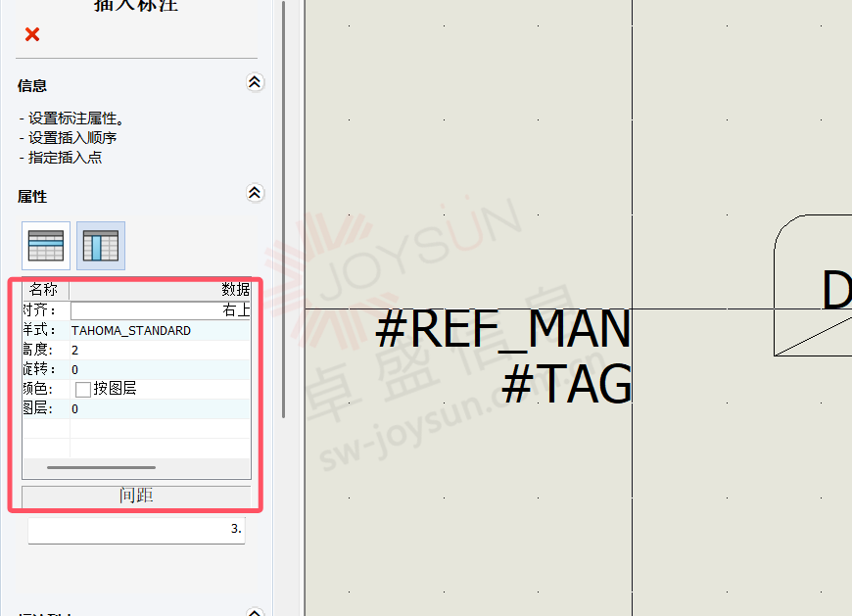Click the panel's vertical scrollbar

tap(284, 210)
